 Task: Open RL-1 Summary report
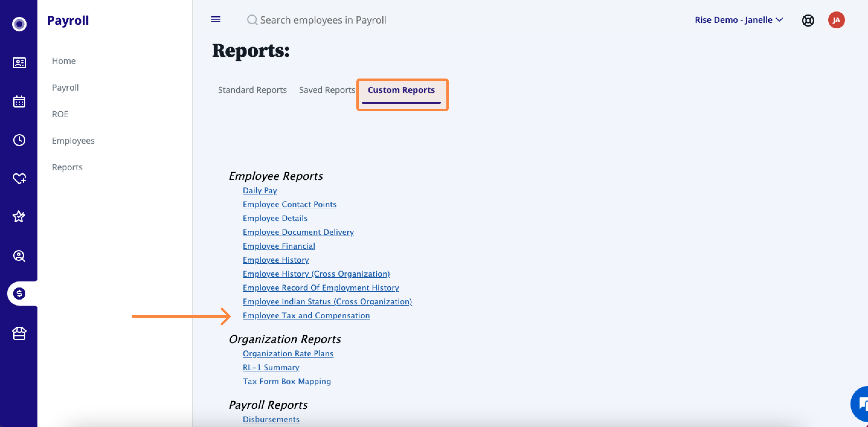tap(271, 367)
